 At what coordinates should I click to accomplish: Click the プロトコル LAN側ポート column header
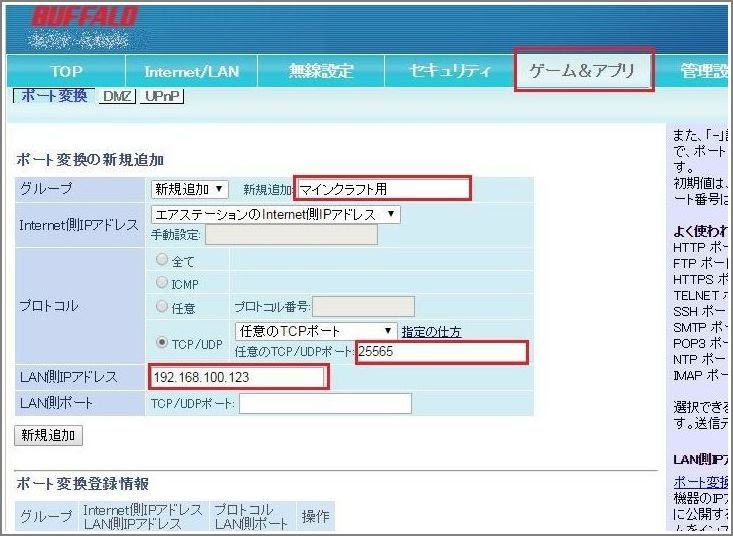251,516
